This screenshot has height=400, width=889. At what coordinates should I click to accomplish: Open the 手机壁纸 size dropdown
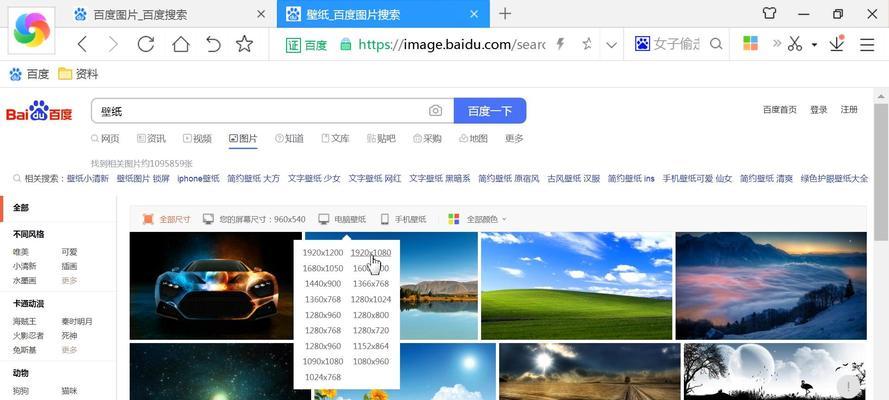pos(403,219)
